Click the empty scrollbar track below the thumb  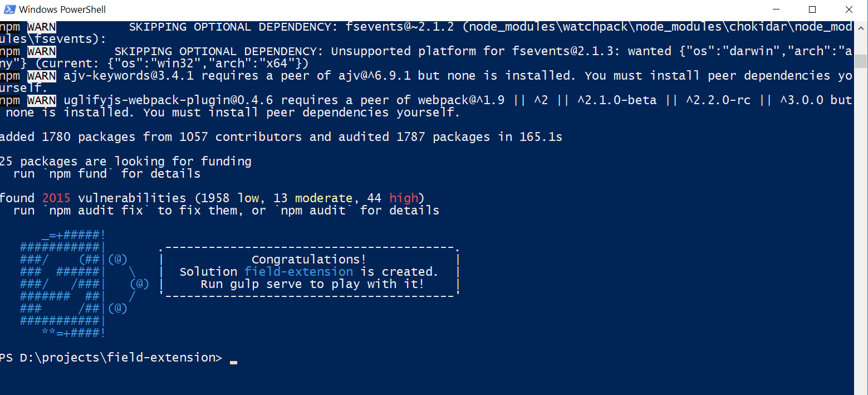(861, 223)
